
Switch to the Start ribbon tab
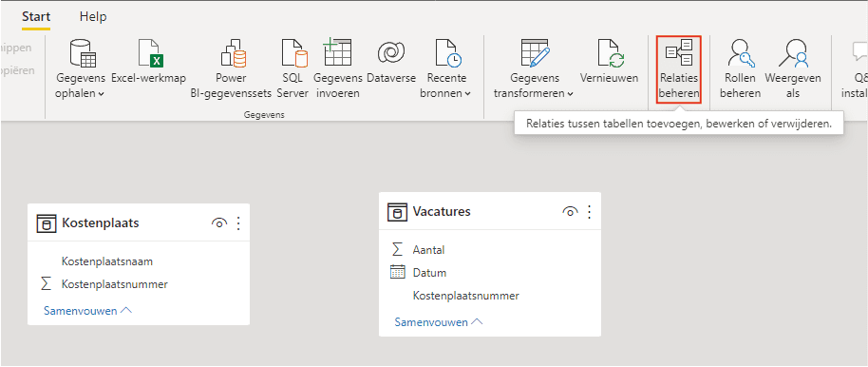(36, 16)
